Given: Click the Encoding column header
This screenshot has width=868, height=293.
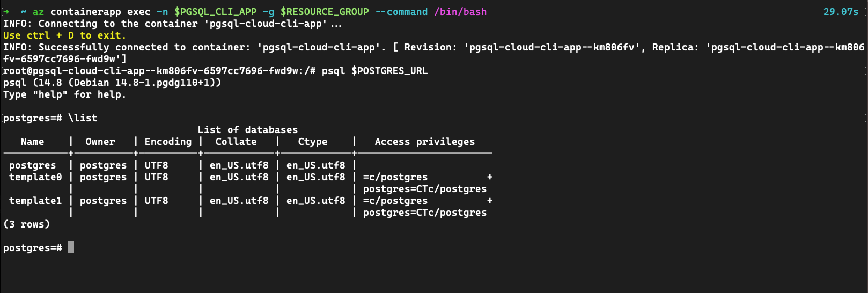Looking at the screenshot, I should (168, 142).
